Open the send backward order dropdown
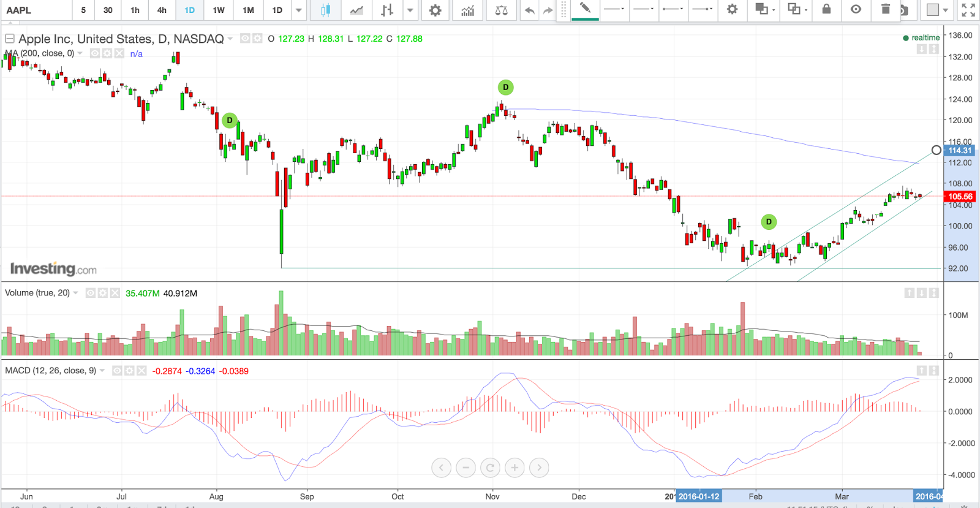The image size is (980, 508). [x=797, y=9]
